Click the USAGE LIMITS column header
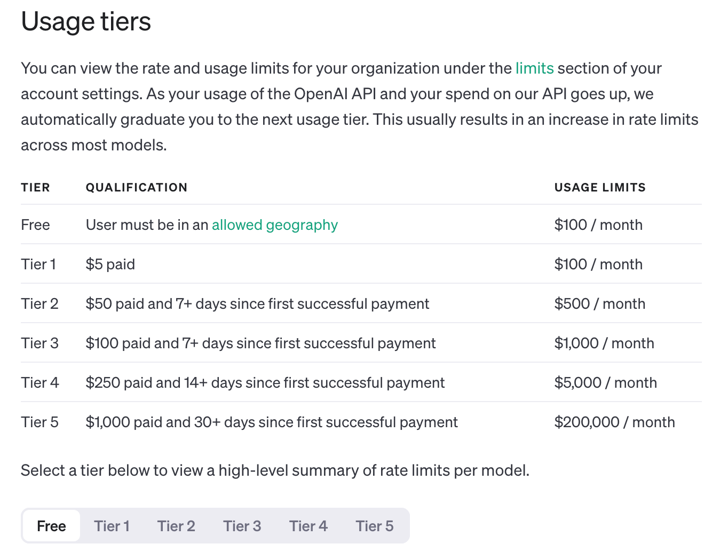 click(x=600, y=188)
